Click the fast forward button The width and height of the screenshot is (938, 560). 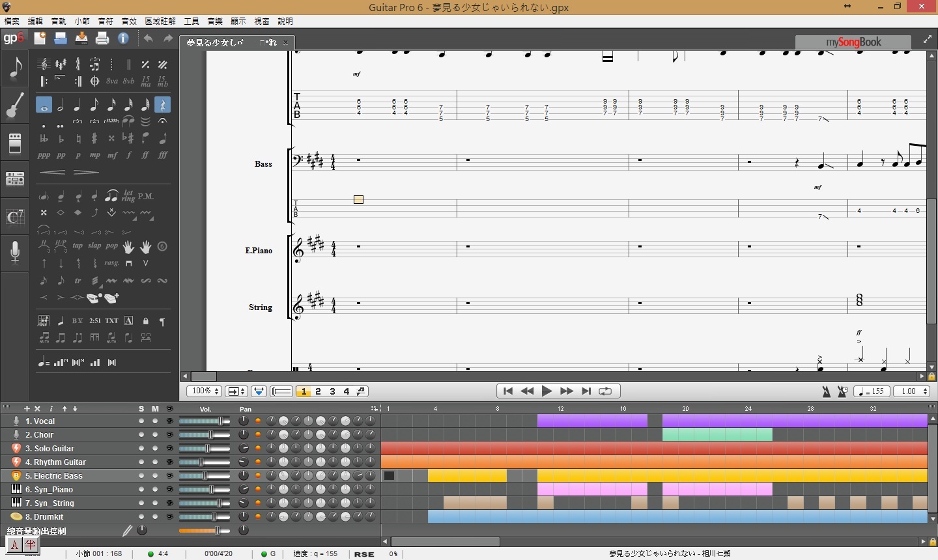coord(567,391)
